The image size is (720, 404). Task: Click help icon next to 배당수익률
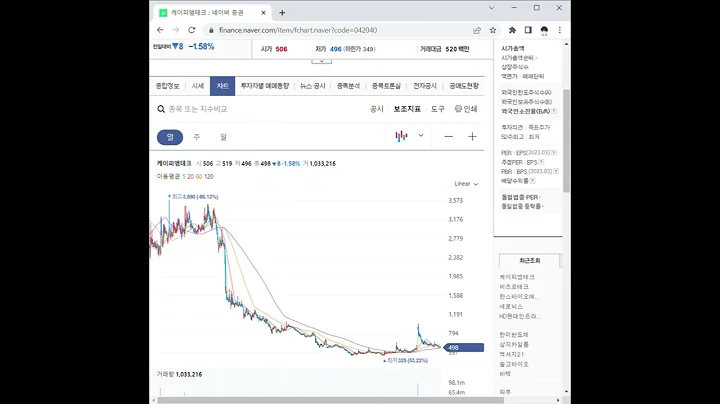[533, 181]
